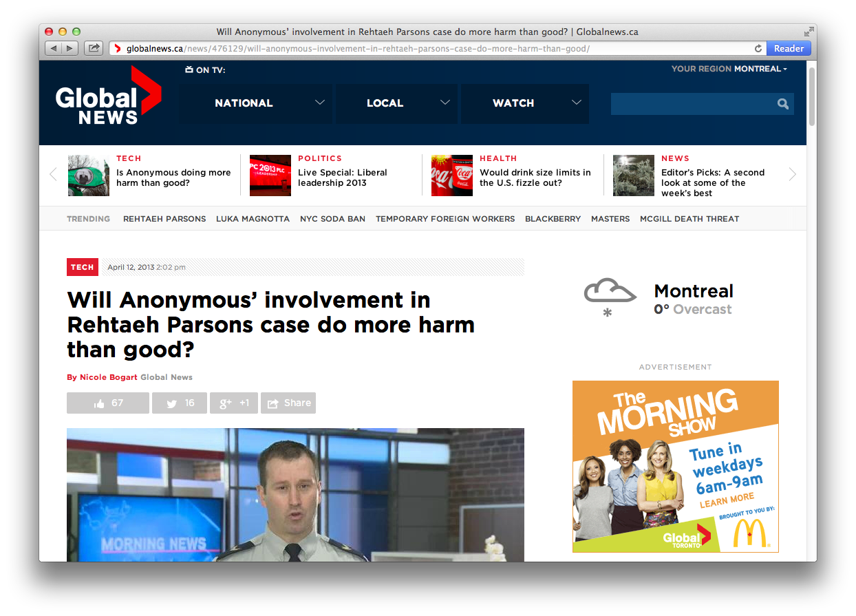Click the Safari share button
Image resolution: width=856 pixels, height=616 pixels.
tap(94, 48)
